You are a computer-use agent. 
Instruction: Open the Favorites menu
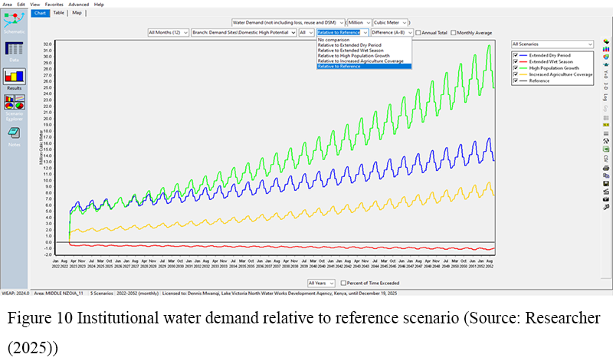point(54,4)
